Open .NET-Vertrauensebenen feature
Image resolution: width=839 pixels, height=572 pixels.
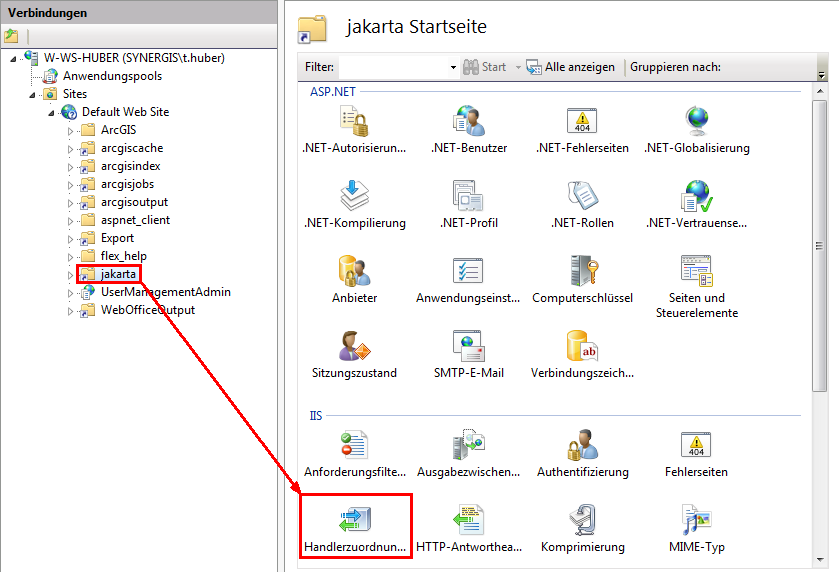point(697,205)
